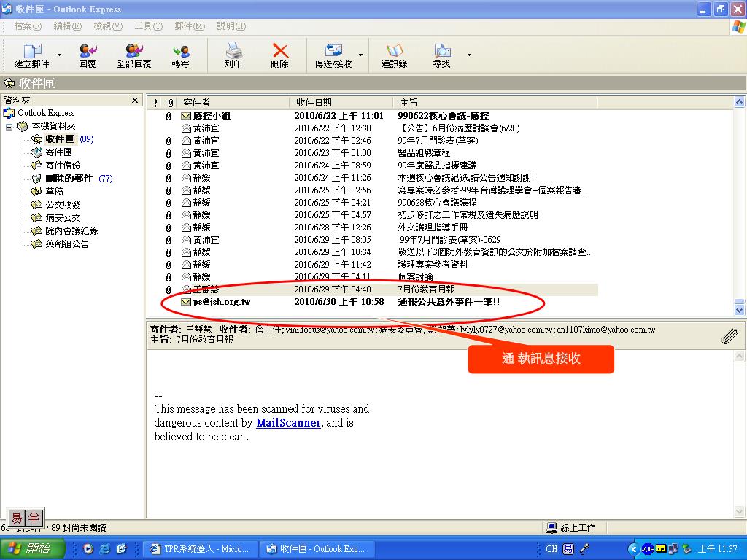Open the 說明(H) menu
This screenshot has width=747, height=560.
(x=231, y=26)
